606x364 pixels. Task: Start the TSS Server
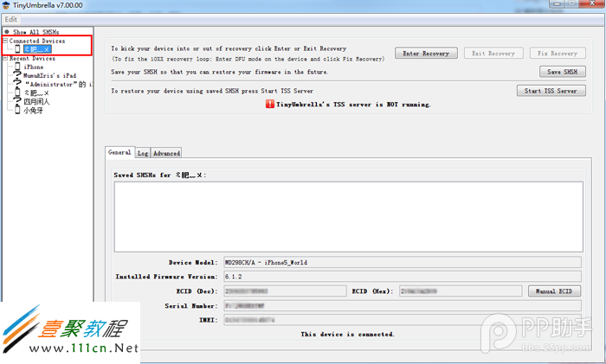(x=551, y=91)
